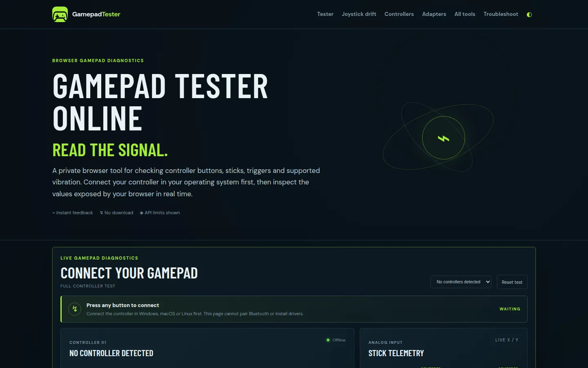The width and height of the screenshot is (588, 368).
Task: Click 'FULL CONTROLLER TEST' subtitle
Action: 88,286
